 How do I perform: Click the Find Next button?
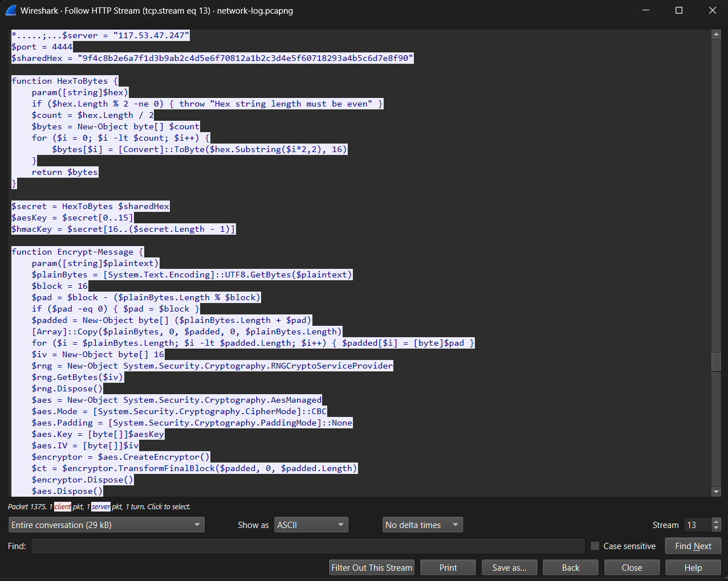[693, 546]
